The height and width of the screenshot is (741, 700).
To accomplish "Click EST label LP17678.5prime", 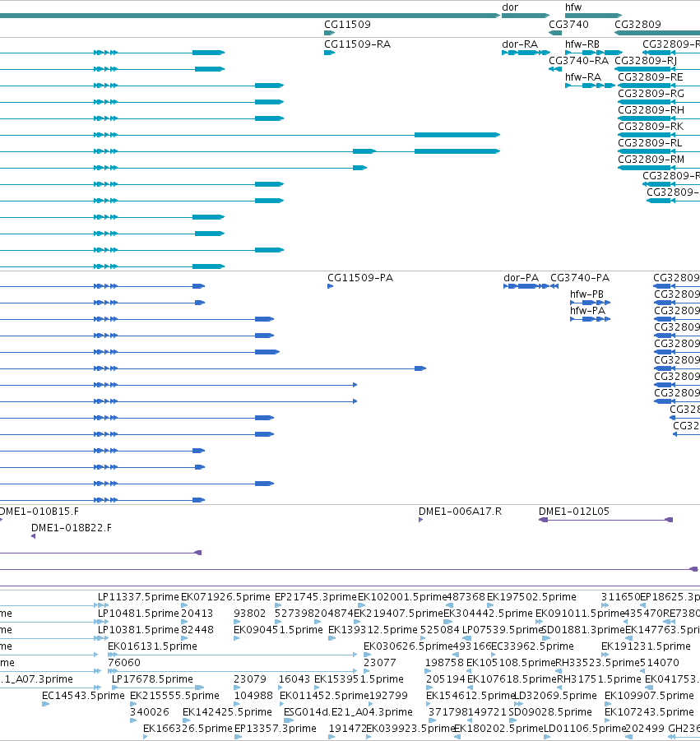I will pos(152,679).
